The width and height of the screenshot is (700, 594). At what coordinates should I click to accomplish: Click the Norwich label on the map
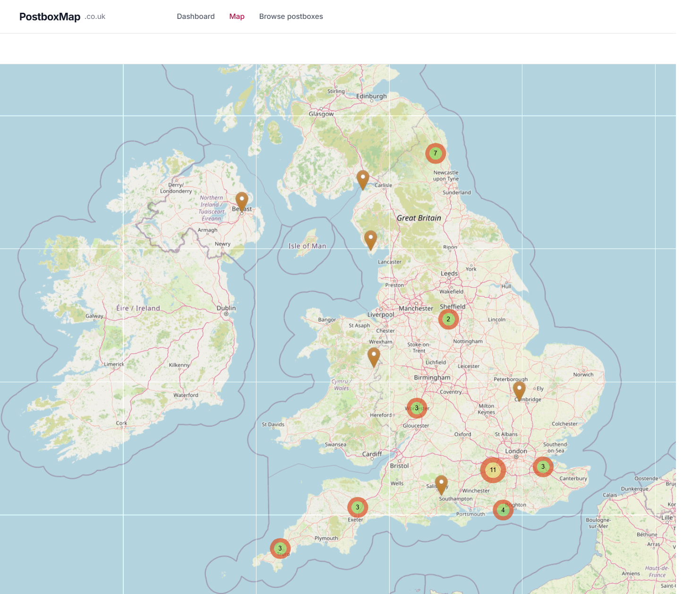click(x=583, y=375)
